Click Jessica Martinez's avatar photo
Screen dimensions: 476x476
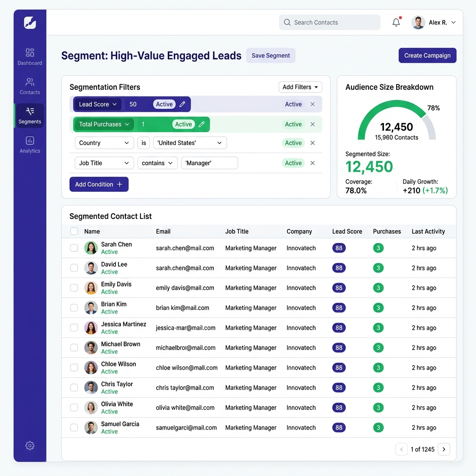tap(91, 328)
